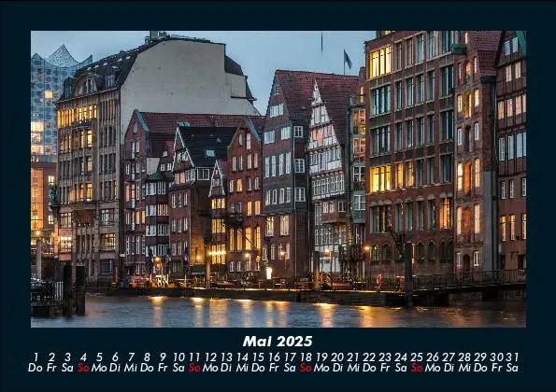Select day number 9
Image resolution: width=556 pixels, height=392 pixels.
(163, 357)
